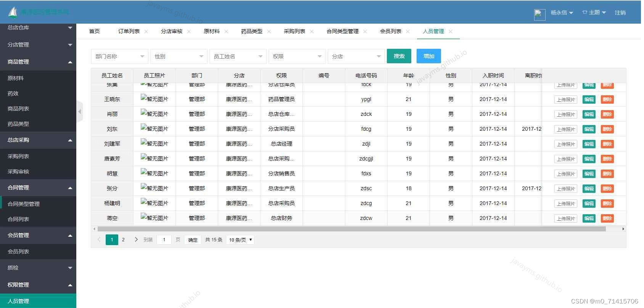
Task: Click 删除 button for 胡慧
Action: click(x=607, y=174)
